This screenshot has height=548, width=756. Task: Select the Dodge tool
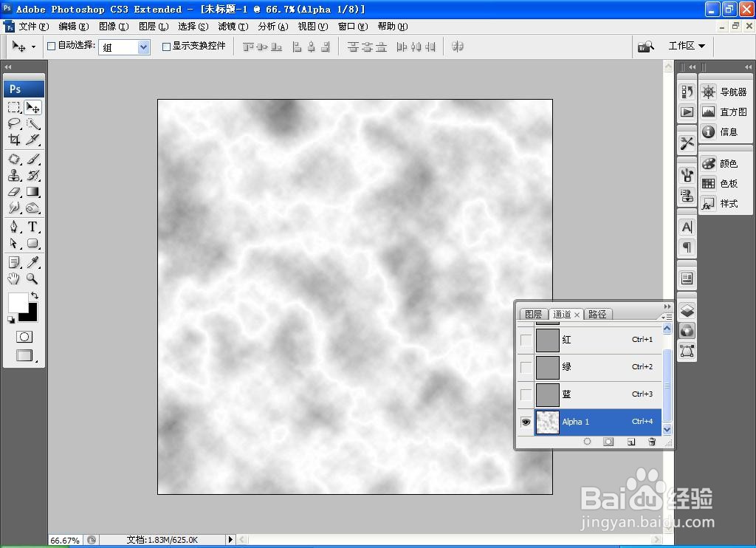pyautogui.click(x=32, y=208)
